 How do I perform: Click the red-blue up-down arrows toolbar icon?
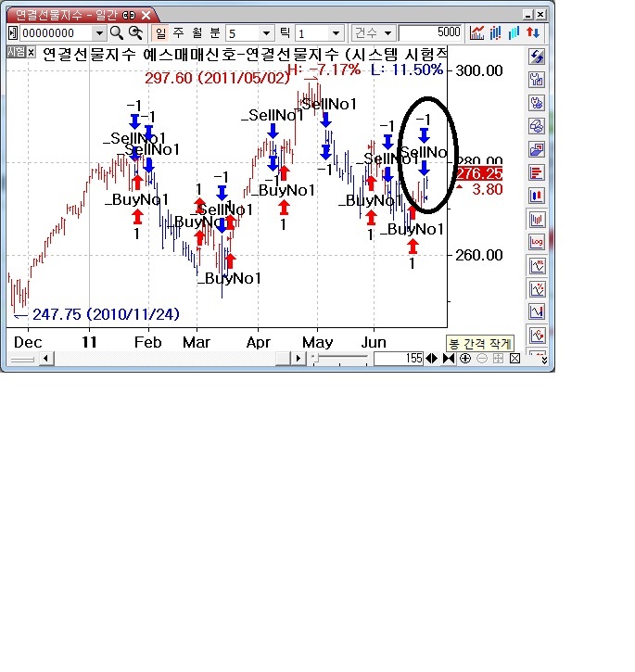pos(533,32)
